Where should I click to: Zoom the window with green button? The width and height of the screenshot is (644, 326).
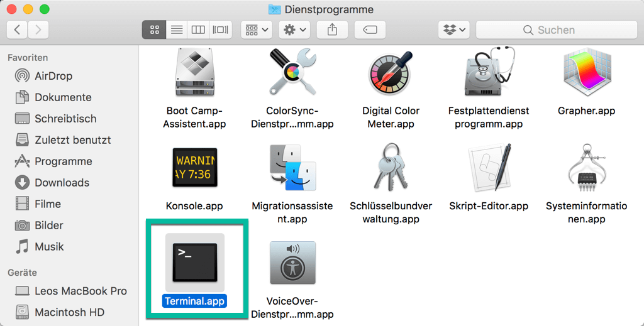coord(45,9)
